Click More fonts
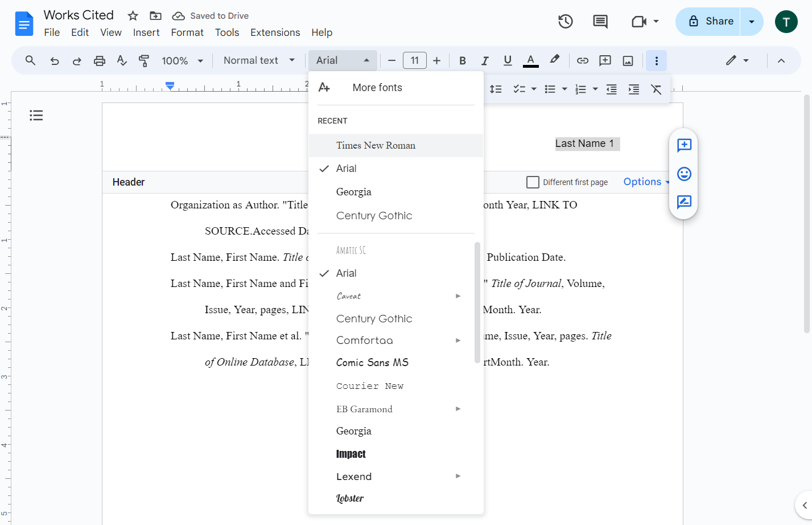This screenshot has height=525, width=812. (x=396, y=88)
